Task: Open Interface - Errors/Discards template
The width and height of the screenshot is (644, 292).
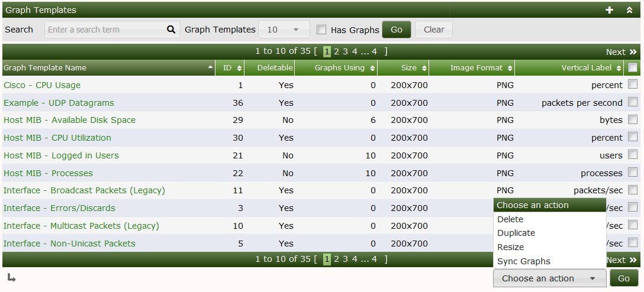Action: pyautogui.click(x=60, y=208)
